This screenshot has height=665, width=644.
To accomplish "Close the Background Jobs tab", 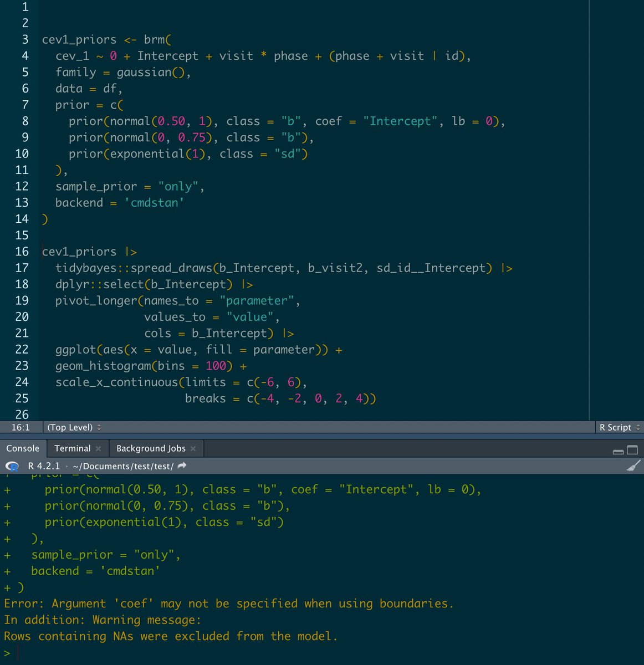I will [193, 448].
